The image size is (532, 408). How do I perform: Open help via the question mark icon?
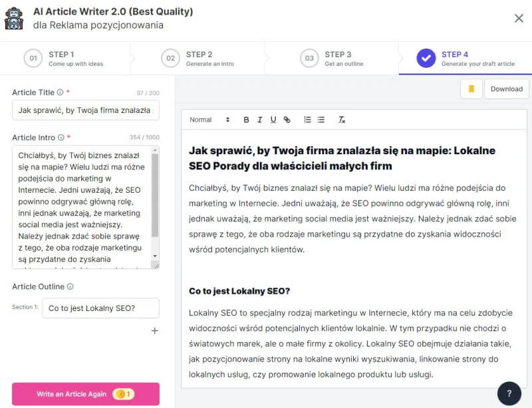(509, 393)
